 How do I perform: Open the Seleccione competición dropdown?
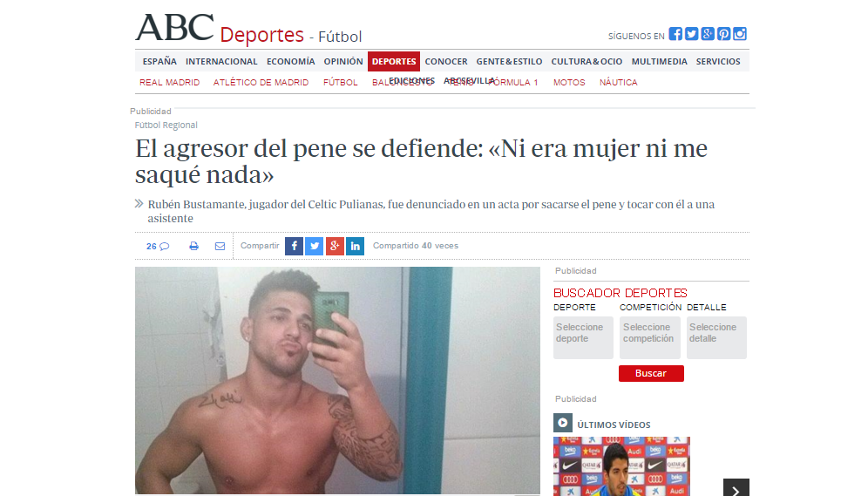coord(650,337)
